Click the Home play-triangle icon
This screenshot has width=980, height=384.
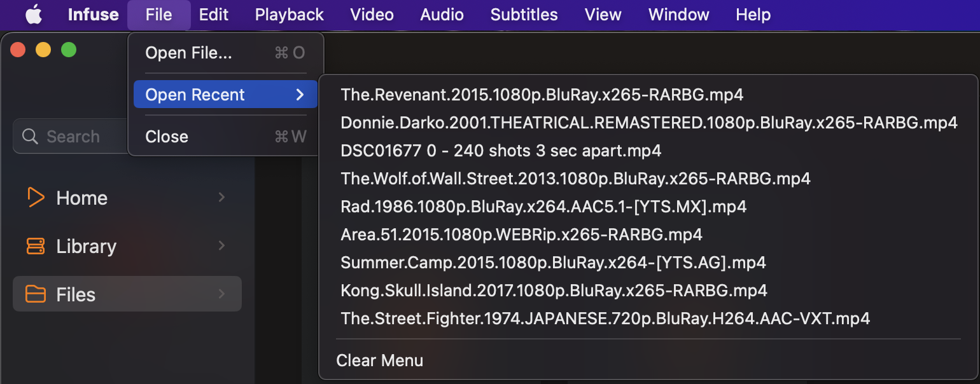[36, 198]
